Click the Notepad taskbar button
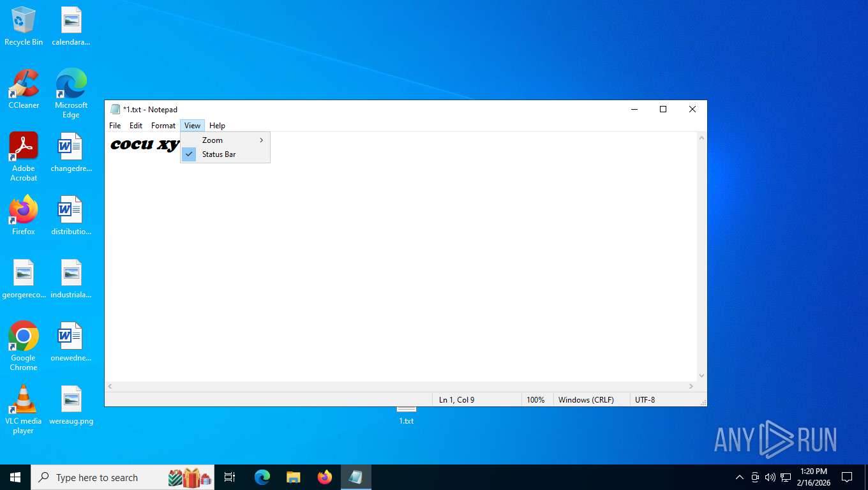 tap(356, 477)
